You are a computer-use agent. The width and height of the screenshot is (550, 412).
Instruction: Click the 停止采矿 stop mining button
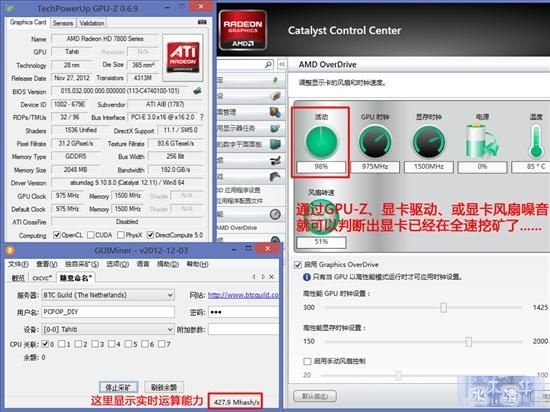pyautogui.click(x=118, y=387)
